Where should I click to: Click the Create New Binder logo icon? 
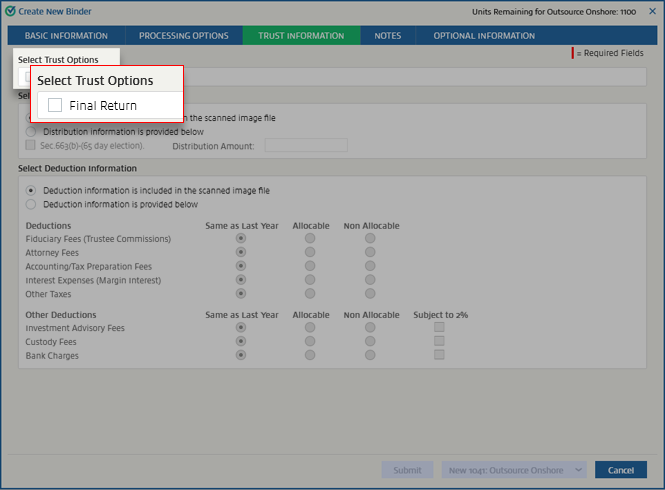pos(11,10)
